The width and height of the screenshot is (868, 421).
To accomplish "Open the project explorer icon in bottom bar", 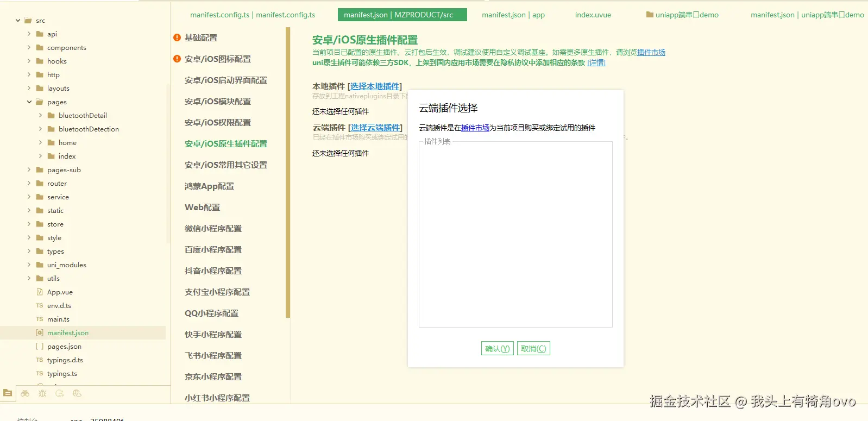I will 8,393.
